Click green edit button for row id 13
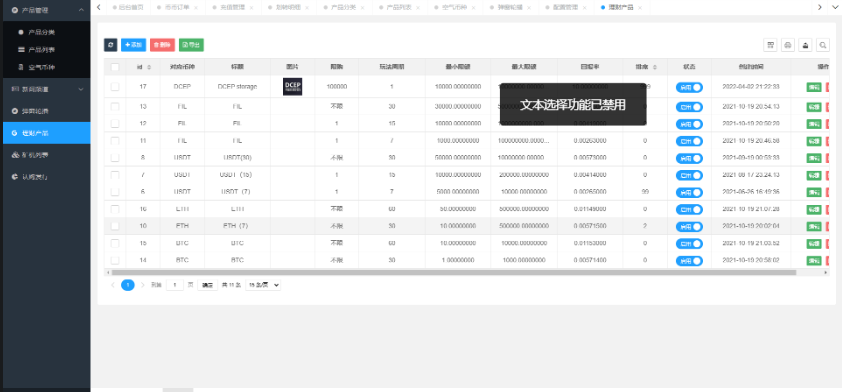 (814, 106)
